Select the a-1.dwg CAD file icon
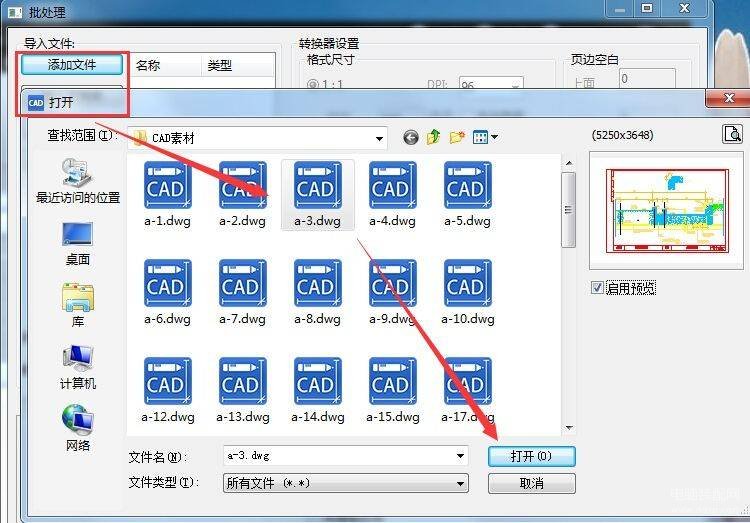 coord(167,185)
